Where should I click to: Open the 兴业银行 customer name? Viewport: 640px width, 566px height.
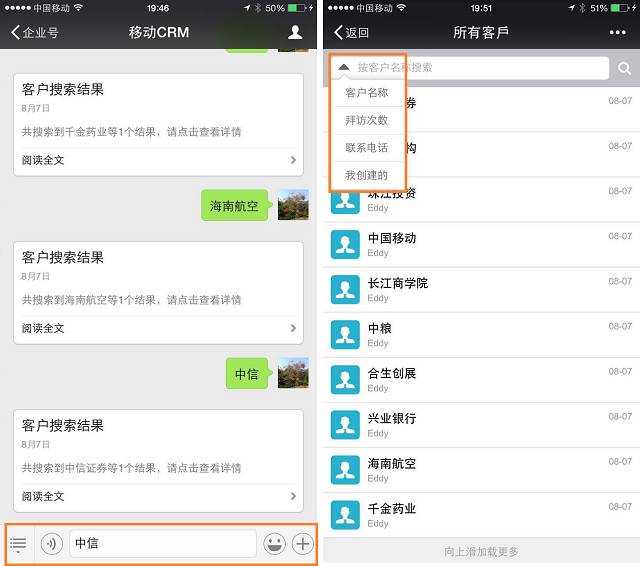coord(392,418)
